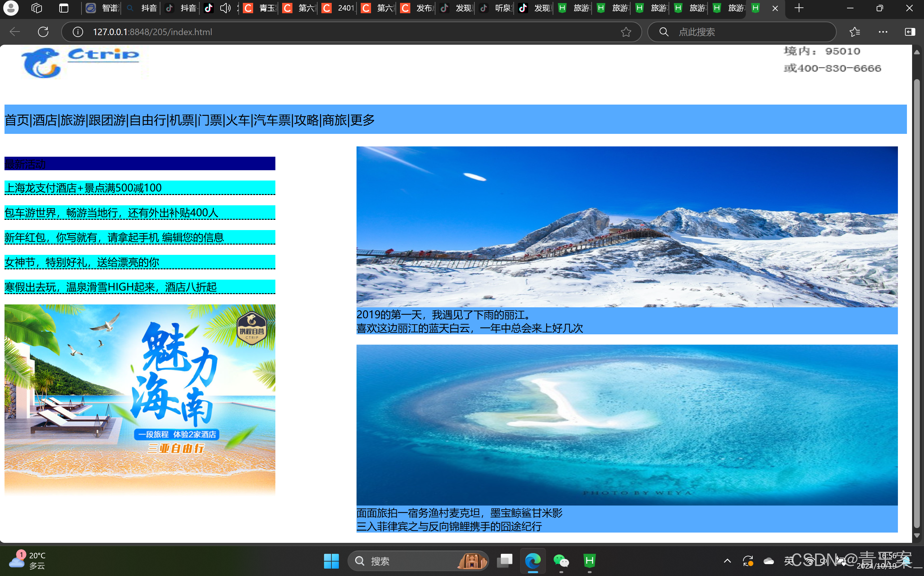Open the workspaces icon in title bar
924x576 pixels.
(x=37, y=8)
